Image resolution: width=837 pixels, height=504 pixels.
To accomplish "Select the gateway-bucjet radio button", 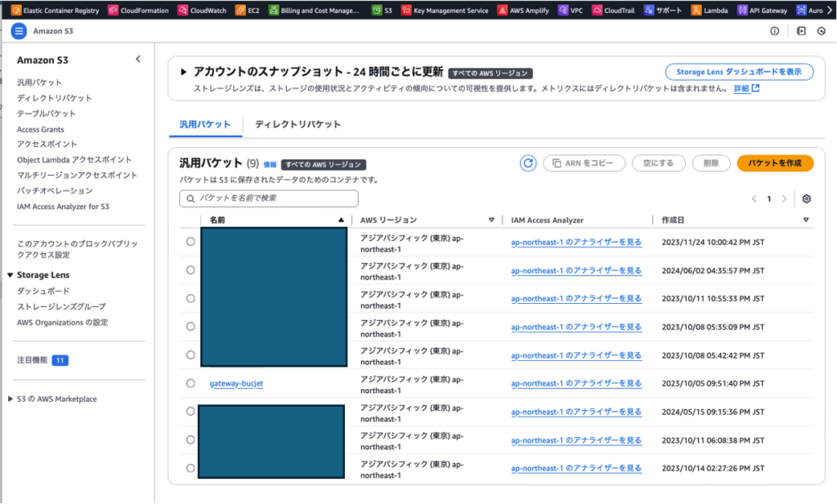I will tap(190, 383).
